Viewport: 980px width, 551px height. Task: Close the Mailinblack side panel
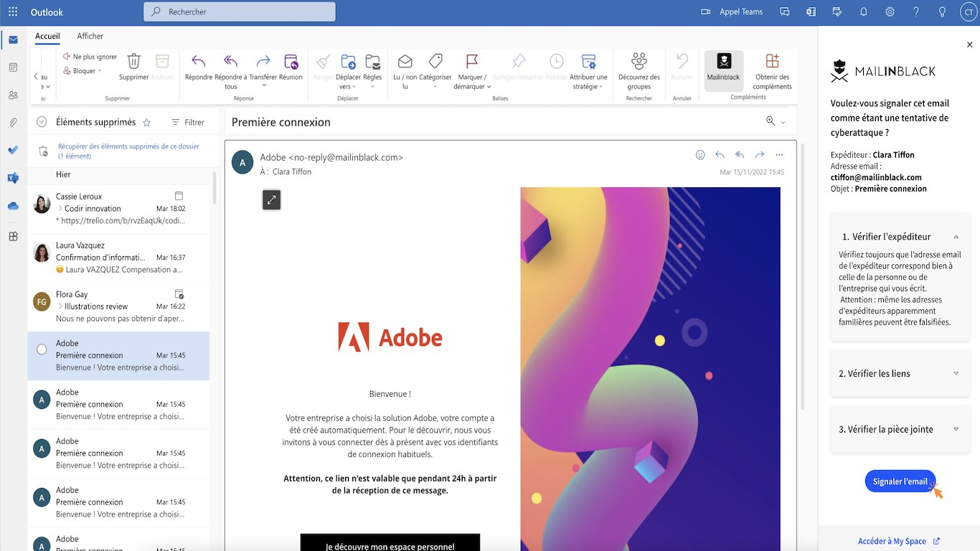tap(970, 44)
